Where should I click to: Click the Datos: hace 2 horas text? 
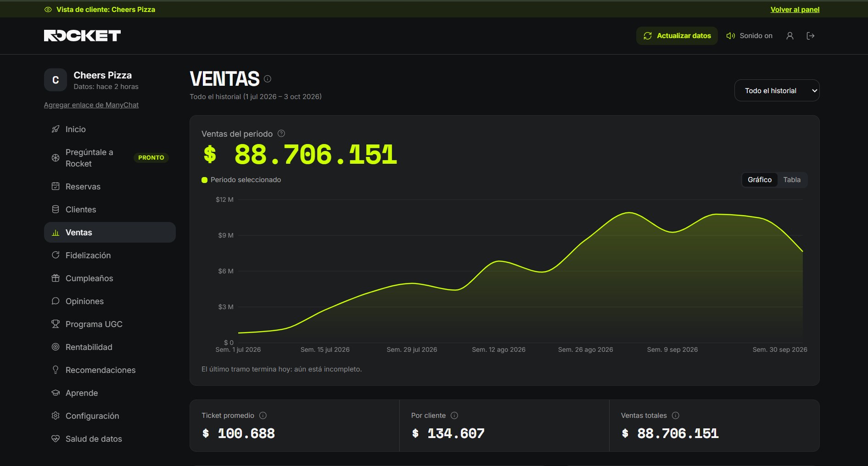tap(106, 87)
